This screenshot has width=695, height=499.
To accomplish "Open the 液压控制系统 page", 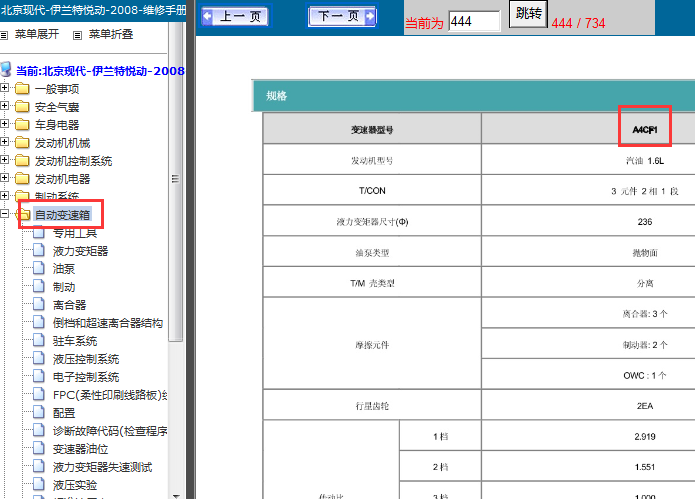I will pos(86,359).
